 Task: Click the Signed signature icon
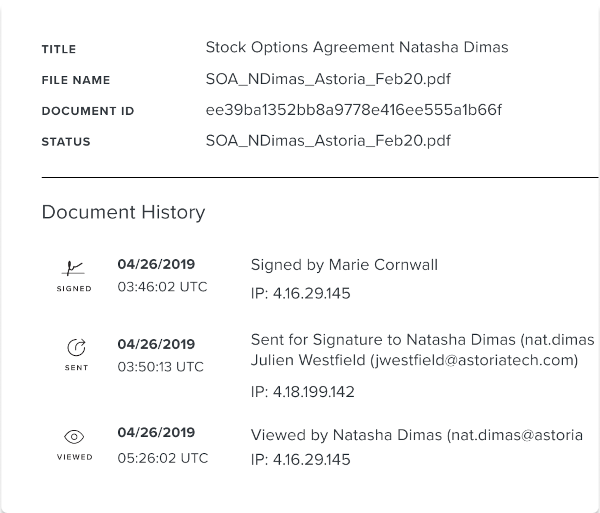(73, 268)
